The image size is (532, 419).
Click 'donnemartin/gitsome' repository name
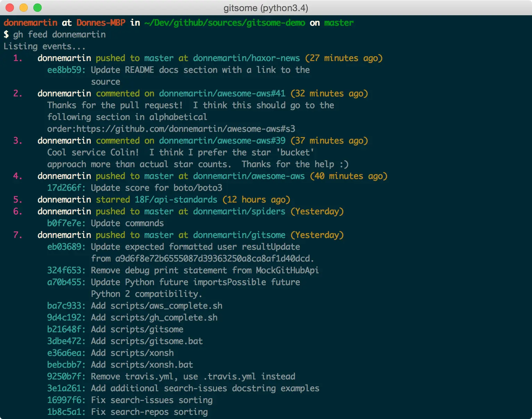pyautogui.click(x=239, y=235)
